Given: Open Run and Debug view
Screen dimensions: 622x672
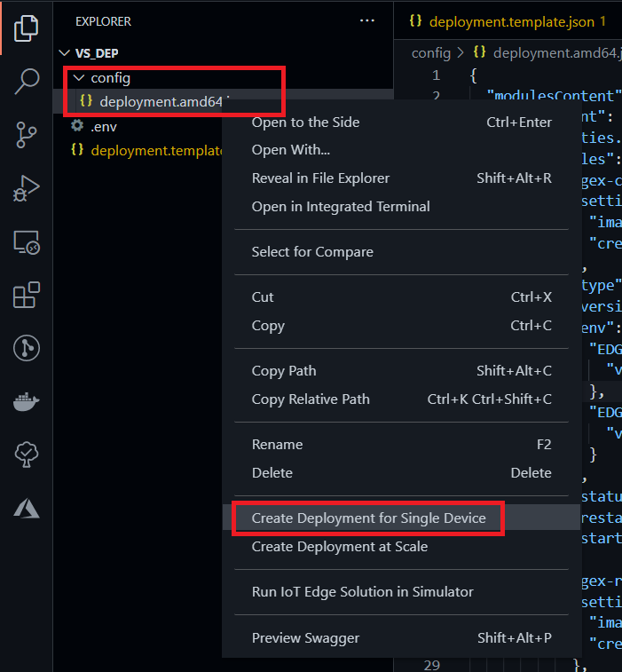Looking at the screenshot, I should coord(27,188).
